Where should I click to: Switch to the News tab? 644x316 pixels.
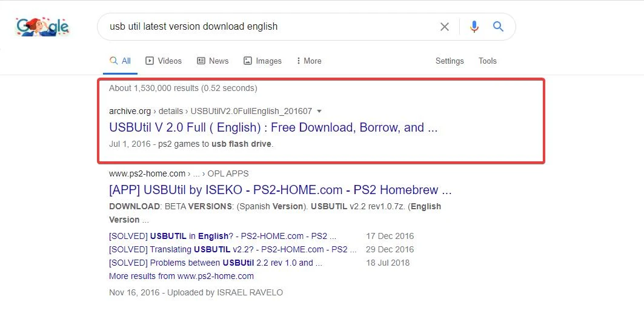point(213,61)
